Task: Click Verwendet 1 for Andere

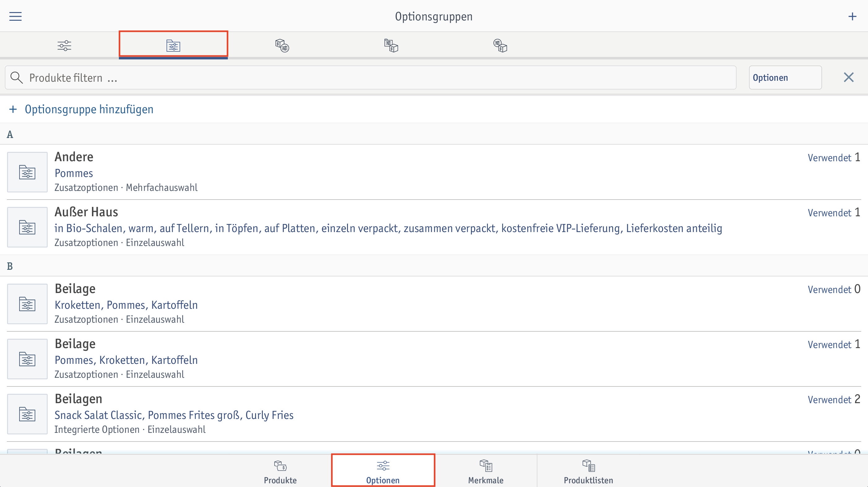Action: (834, 157)
